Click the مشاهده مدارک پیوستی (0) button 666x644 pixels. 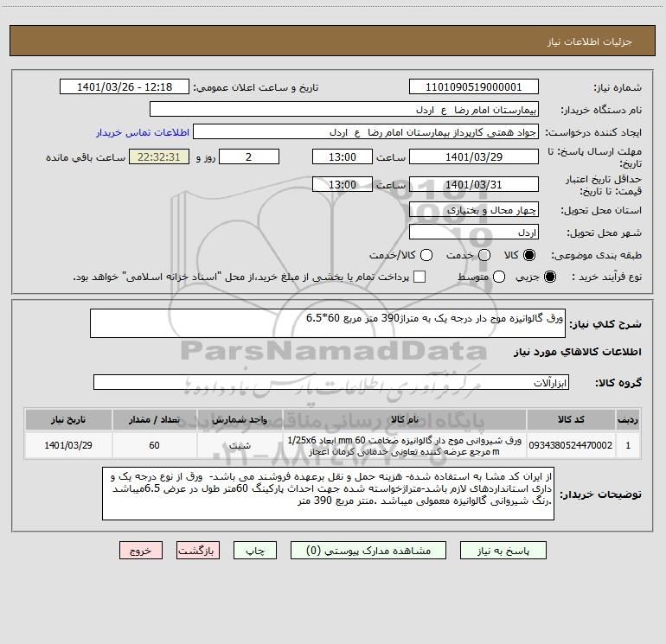368,551
